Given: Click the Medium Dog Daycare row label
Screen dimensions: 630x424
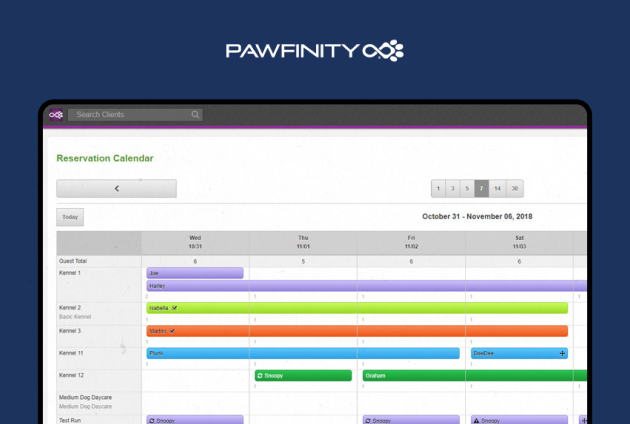Looking at the screenshot, I should pos(85,397).
